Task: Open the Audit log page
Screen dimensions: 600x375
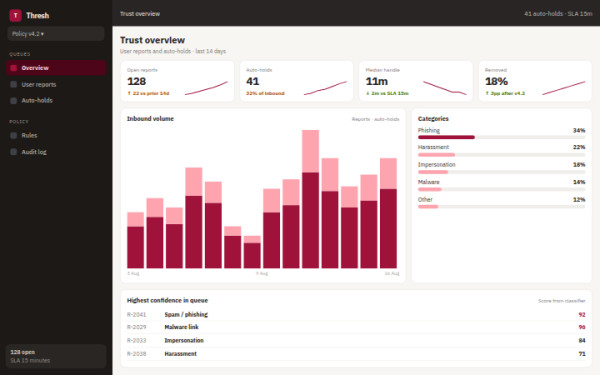Action: point(56,152)
